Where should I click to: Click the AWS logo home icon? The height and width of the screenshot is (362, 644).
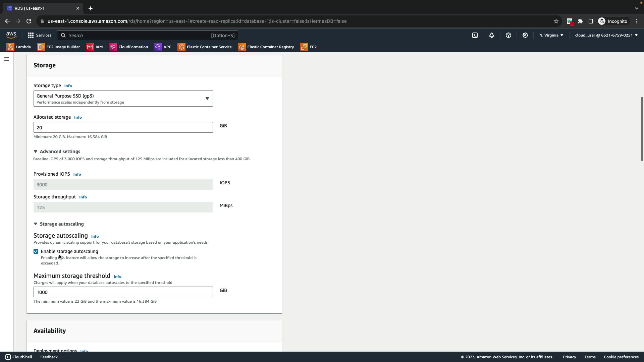tap(11, 35)
